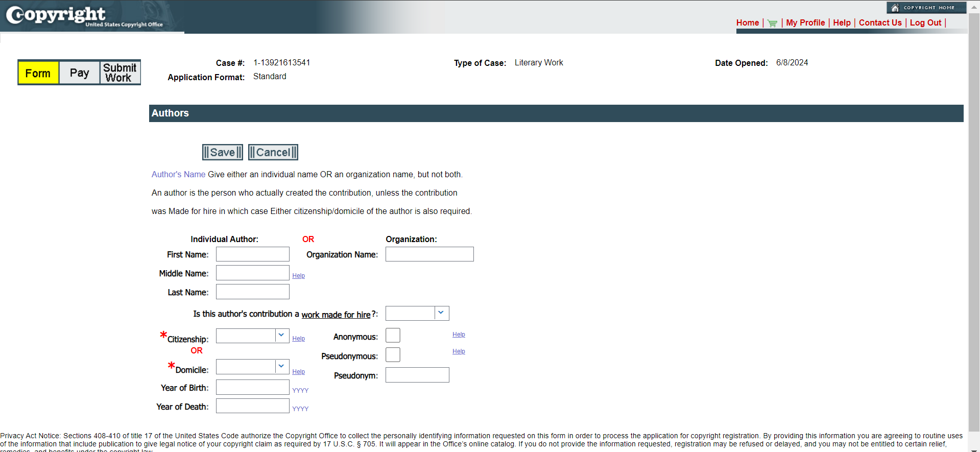Image resolution: width=980 pixels, height=452 pixels.
Task: Open the Author's Name link
Action: coord(178,175)
